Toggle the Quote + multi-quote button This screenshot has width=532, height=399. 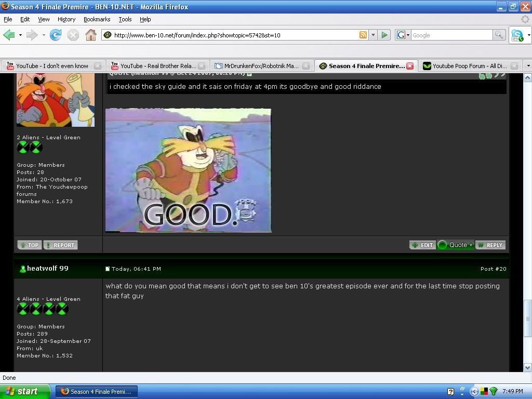tap(456, 245)
